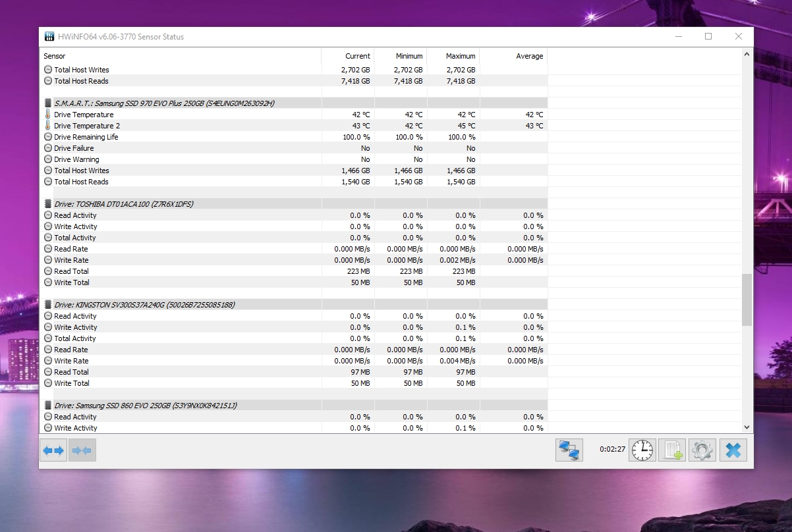Click the Sensor column header
This screenshot has width=792, height=532.
click(181, 56)
